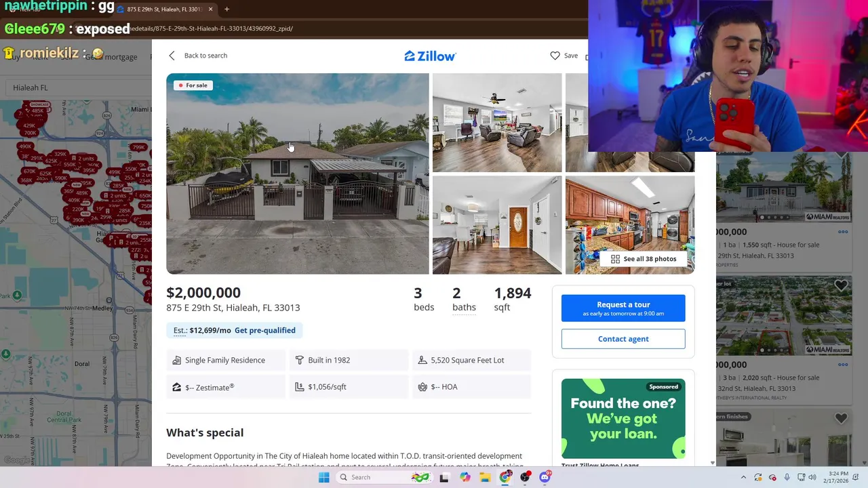
Task: Open the Windows Start menu
Action: (x=324, y=477)
